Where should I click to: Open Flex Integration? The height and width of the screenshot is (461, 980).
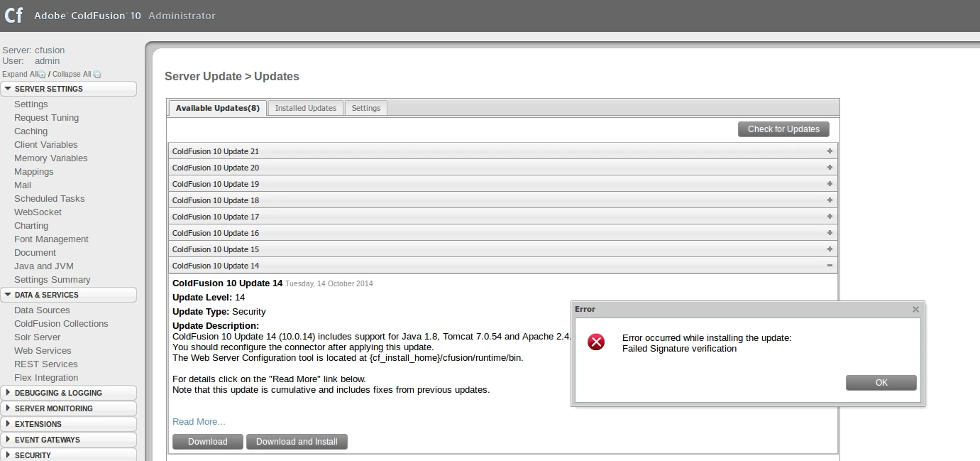tap(46, 378)
